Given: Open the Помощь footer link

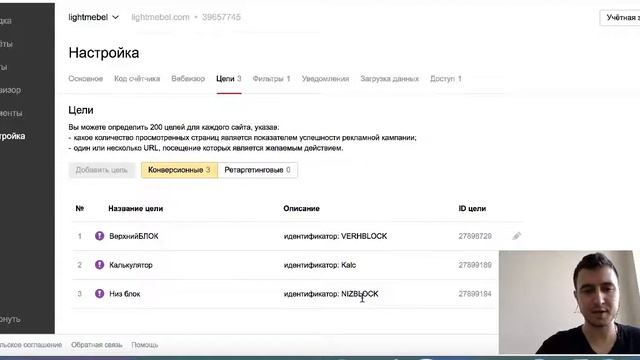Looking at the screenshot, I should pos(144,345).
